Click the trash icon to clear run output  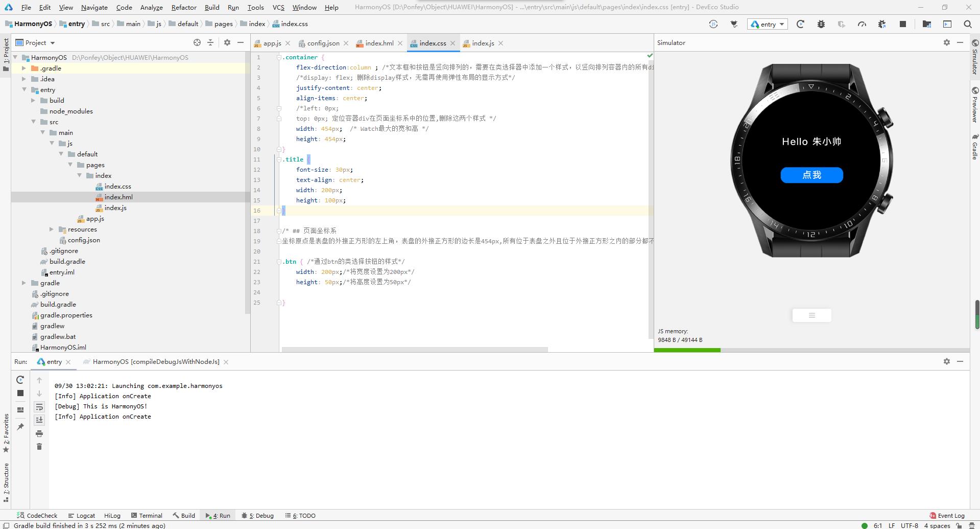point(39,447)
